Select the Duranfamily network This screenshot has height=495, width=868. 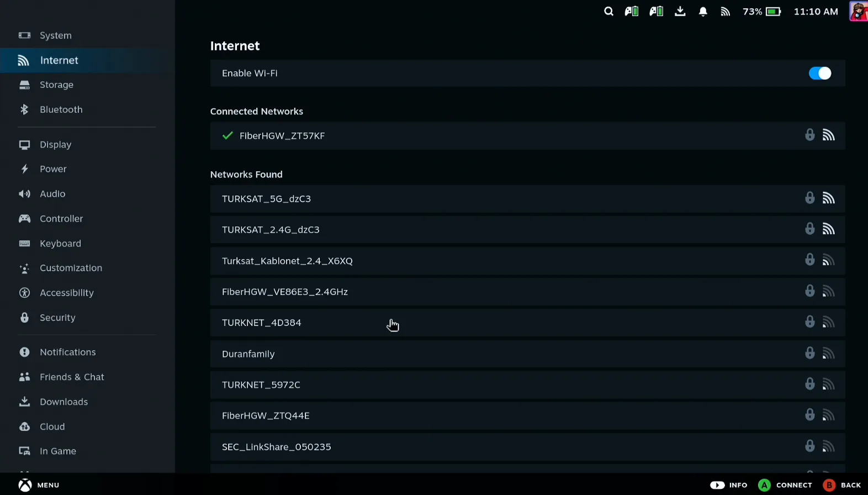click(527, 354)
